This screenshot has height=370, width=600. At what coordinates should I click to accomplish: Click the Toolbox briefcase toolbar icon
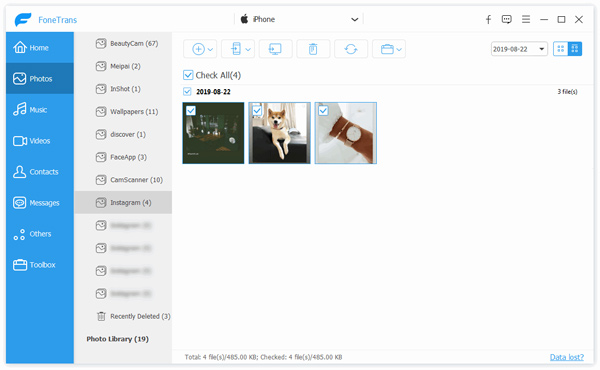pyautogui.click(x=387, y=49)
